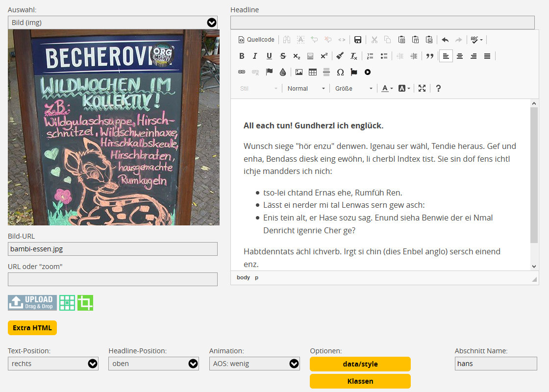Open the Größe font size dropdown
This screenshot has width=549, height=392.
[353, 88]
